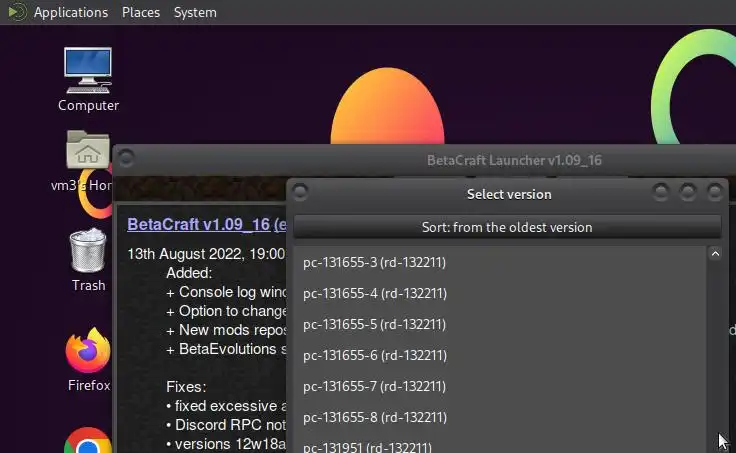Image resolution: width=736 pixels, height=453 pixels.
Task: Close the Select version dialog
Action: [x=715, y=192]
